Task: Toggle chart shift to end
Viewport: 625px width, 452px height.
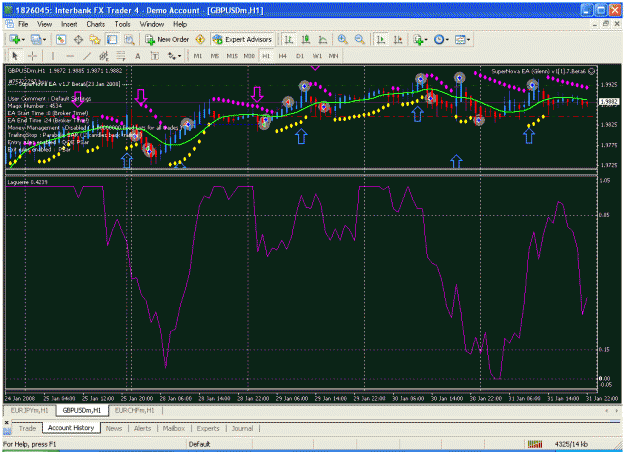Action: [x=398, y=39]
